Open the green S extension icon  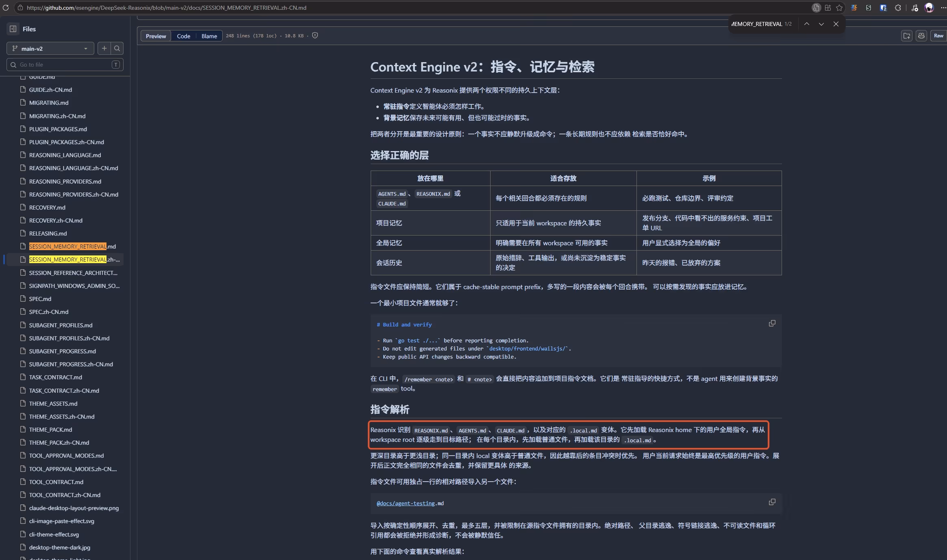(x=869, y=8)
